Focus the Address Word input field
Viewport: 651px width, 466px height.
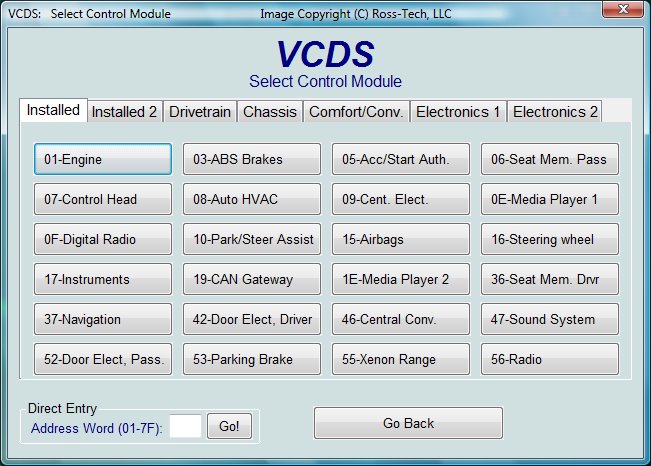tap(186, 426)
